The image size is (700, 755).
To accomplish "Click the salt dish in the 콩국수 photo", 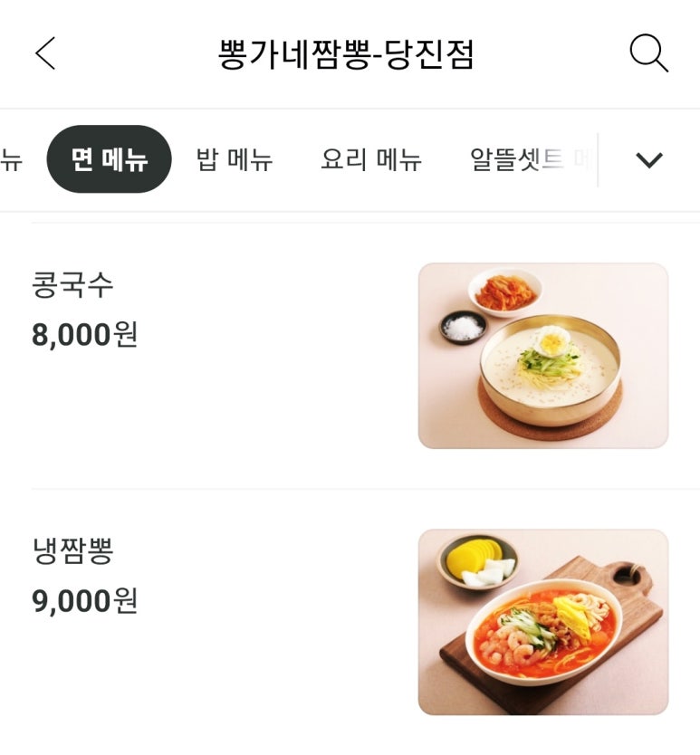I will [x=464, y=328].
